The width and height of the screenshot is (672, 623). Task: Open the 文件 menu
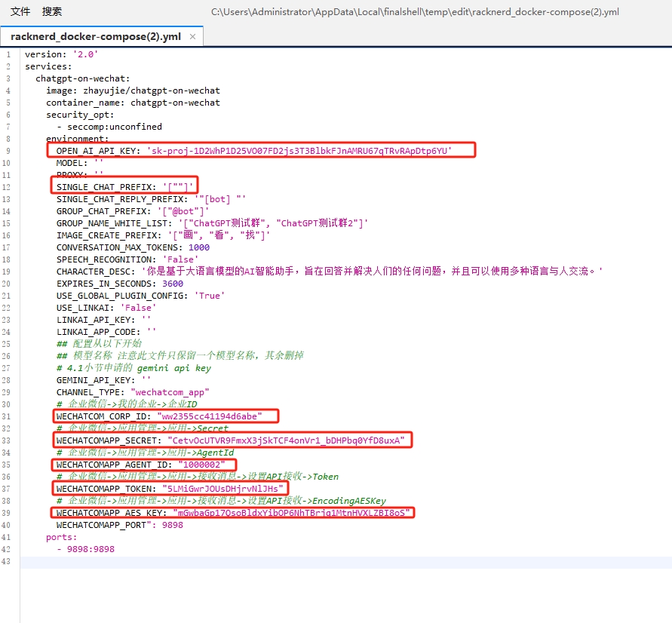pyautogui.click(x=20, y=11)
